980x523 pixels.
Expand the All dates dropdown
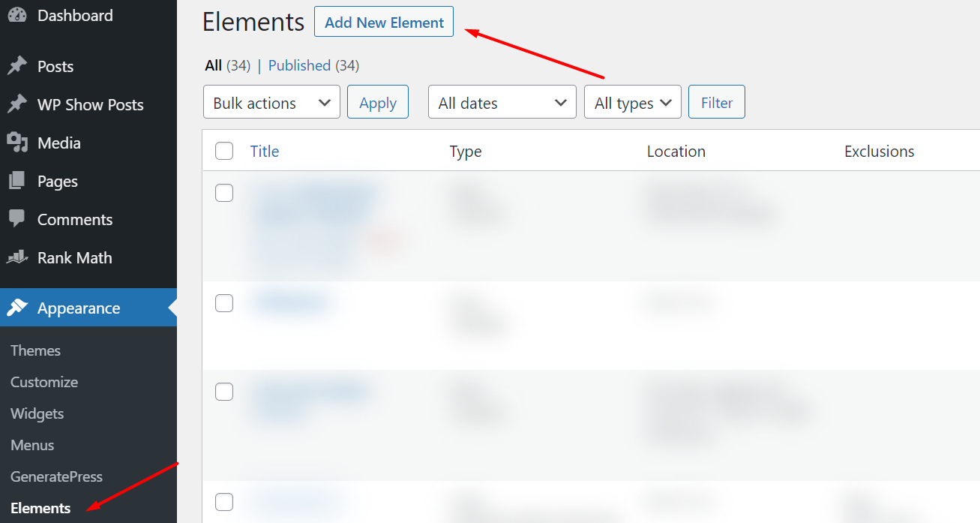point(502,102)
